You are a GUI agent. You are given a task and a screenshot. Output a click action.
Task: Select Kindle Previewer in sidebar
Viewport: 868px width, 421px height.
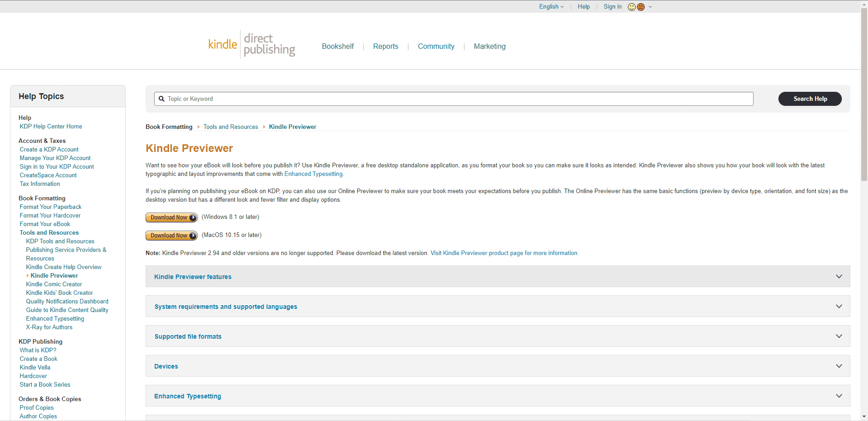(x=54, y=275)
